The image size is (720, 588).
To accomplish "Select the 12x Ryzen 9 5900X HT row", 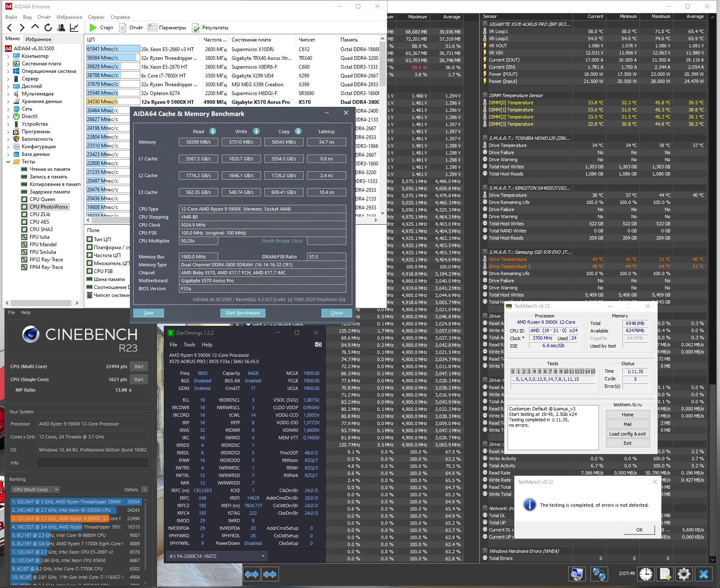I will click(x=232, y=102).
